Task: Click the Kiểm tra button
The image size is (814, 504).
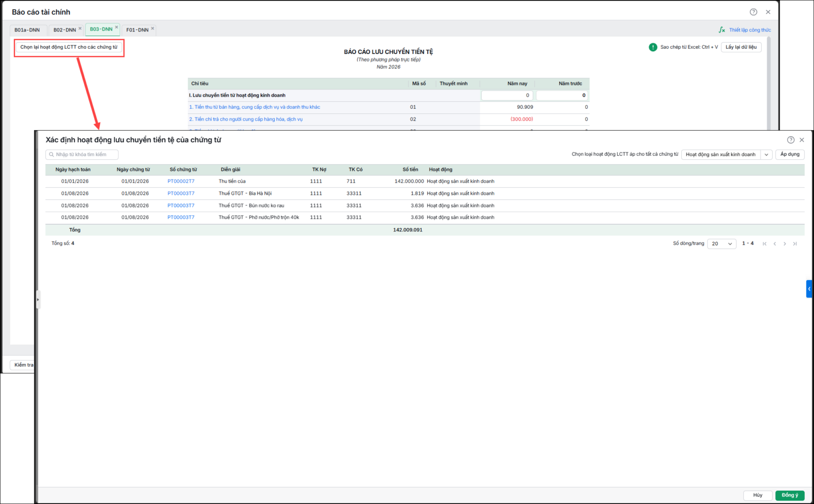Action: click(23, 365)
